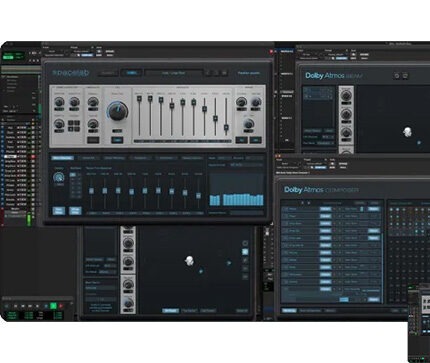Toggle the blue highlighted button beside the Spacelab preset field
Viewport: 430px width, 363px height.
click(131, 73)
